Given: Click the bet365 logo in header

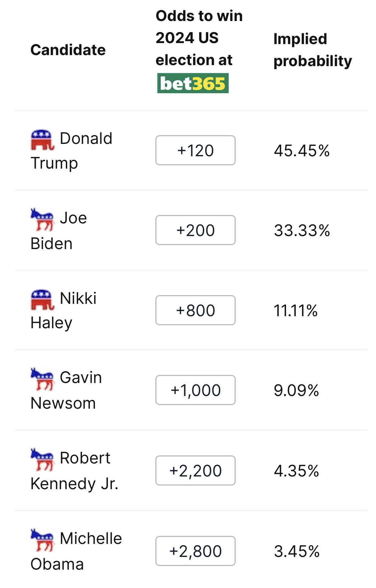Looking at the screenshot, I should pos(193,83).
